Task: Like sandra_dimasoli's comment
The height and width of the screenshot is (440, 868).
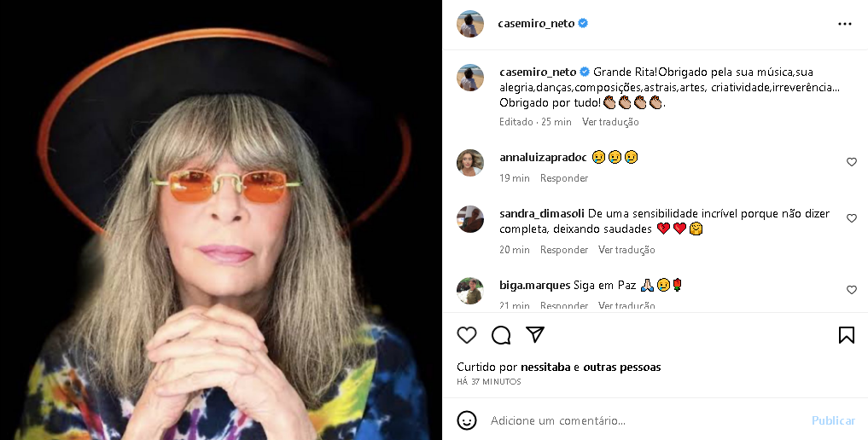Action: [x=851, y=218]
